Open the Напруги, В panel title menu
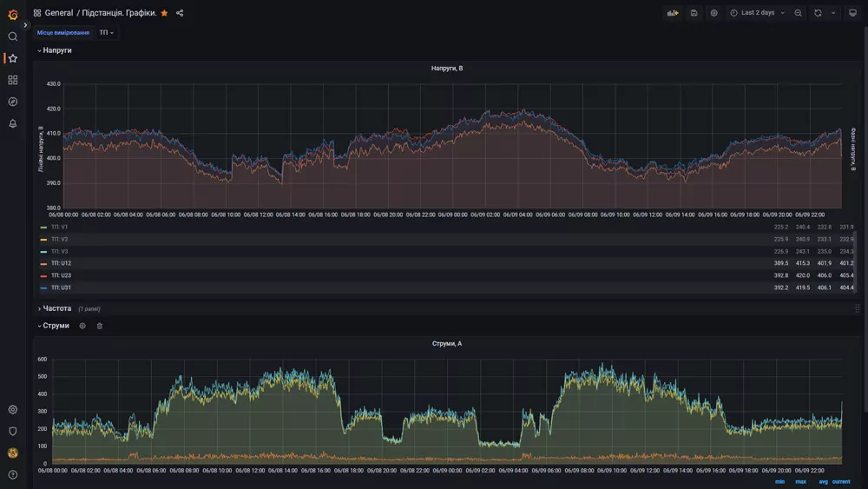Viewport: 868px width, 489px height. click(447, 68)
